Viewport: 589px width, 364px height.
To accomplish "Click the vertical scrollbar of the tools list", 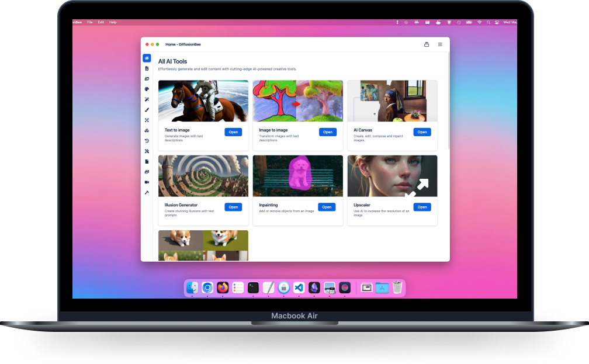I will click(448, 99).
